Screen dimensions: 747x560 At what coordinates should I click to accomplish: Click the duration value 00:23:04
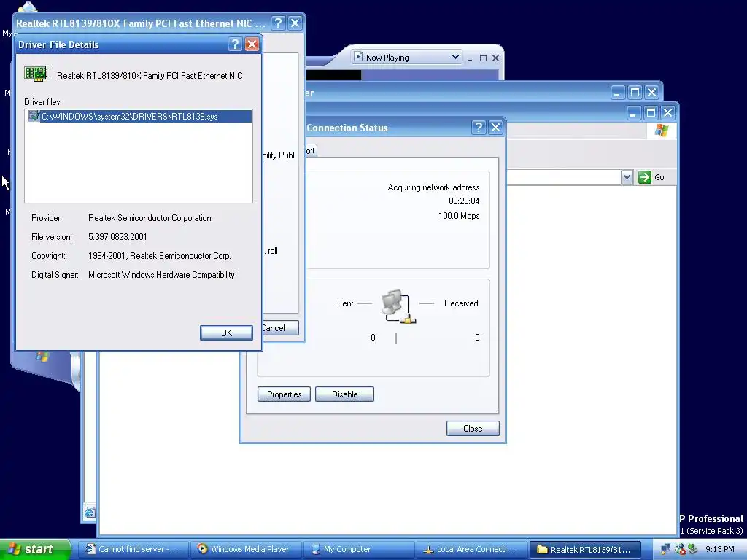tap(464, 201)
